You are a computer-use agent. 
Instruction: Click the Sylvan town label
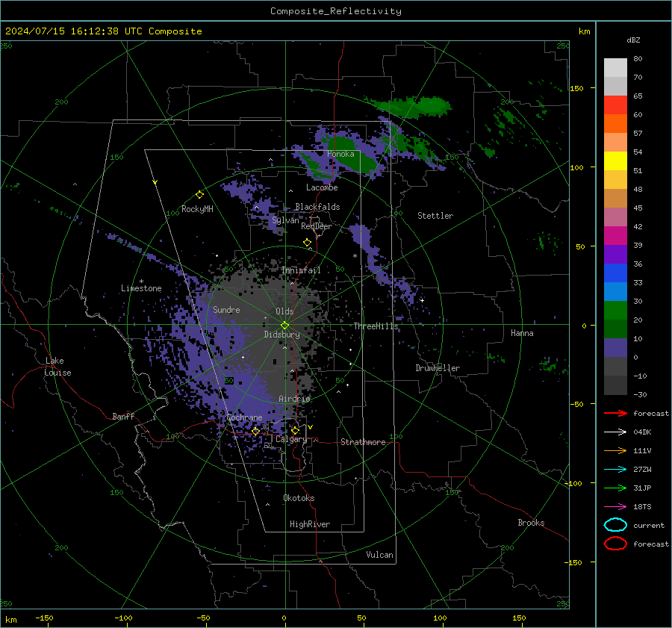[285, 220]
